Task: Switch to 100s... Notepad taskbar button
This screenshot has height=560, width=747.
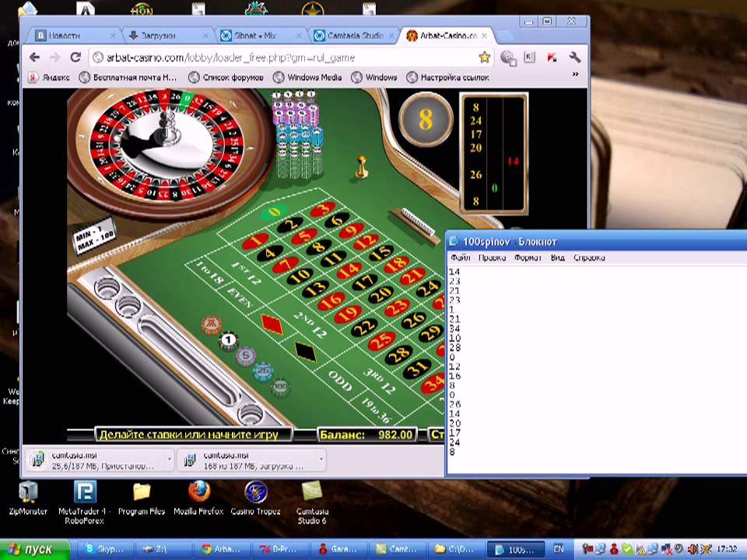Action: click(515, 550)
